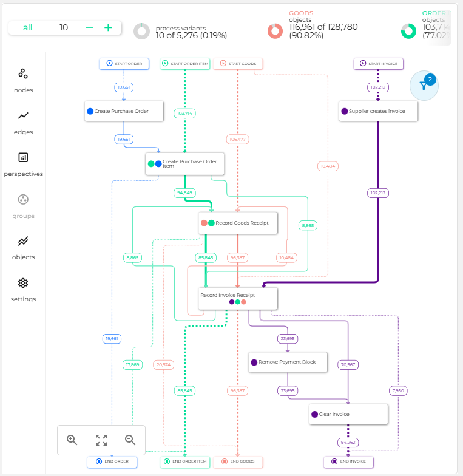This screenshot has width=463, height=476.
Task: Decrease variant count with minus button
Action: [x=90, y=28]
